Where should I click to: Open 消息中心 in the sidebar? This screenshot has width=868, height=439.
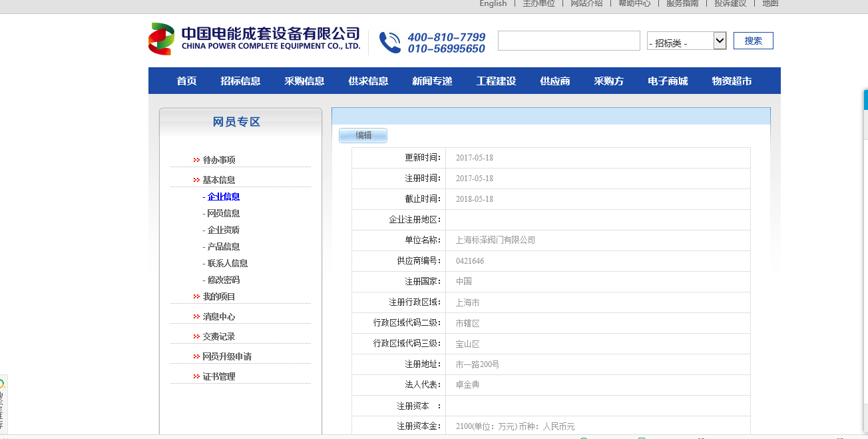(x=219, y=316)
